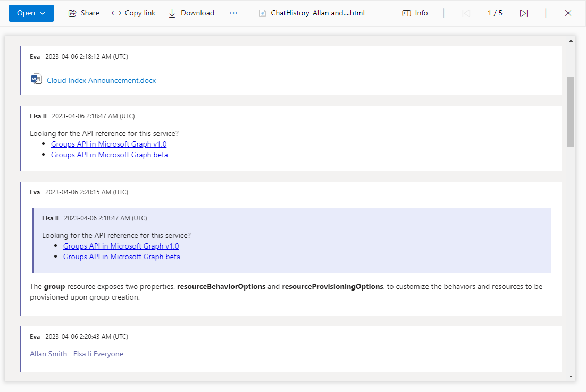Image resolution: width=586 pixels, height=392 pixels.
Task: Open the More actions ellipsis menu
Action: click(x=233, y=13)
